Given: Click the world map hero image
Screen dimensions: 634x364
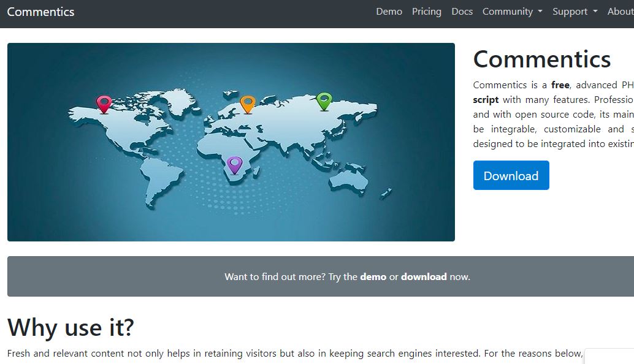Looking at the screenshot, I should (231, 142).
